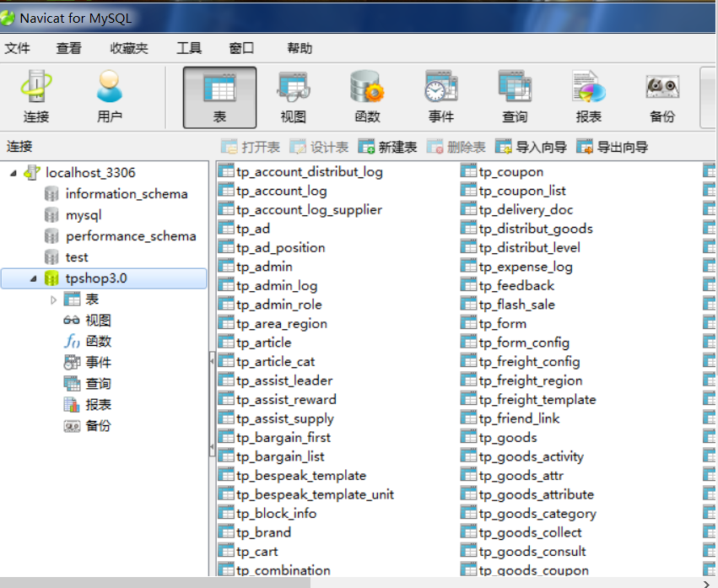Select the tp_goods_category table
718x588 pixels.
click(x=537, y=514)
